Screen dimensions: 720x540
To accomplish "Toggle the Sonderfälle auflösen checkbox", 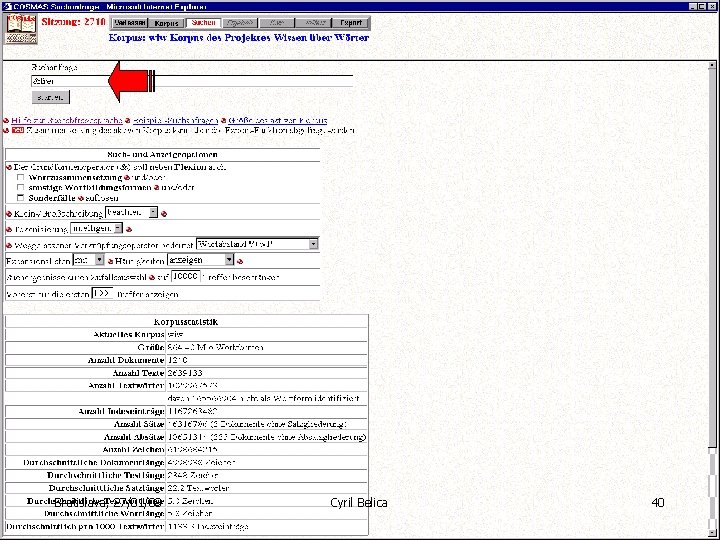I will click(20, 198).
